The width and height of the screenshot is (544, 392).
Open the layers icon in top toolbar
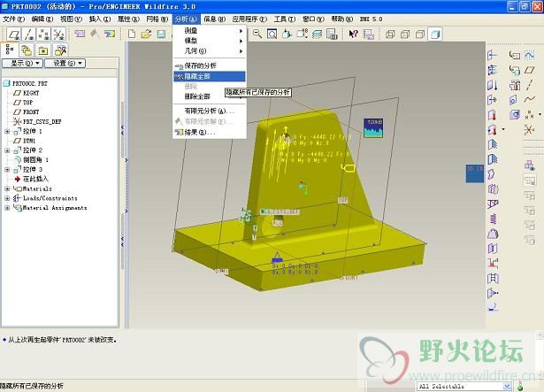point(317,34)
